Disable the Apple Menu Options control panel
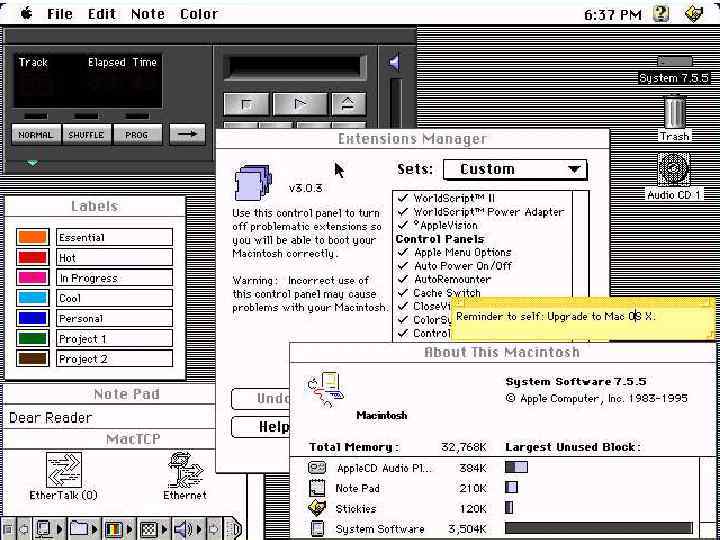Viewport: 720px width, 540px height. (x=403, y=252)
